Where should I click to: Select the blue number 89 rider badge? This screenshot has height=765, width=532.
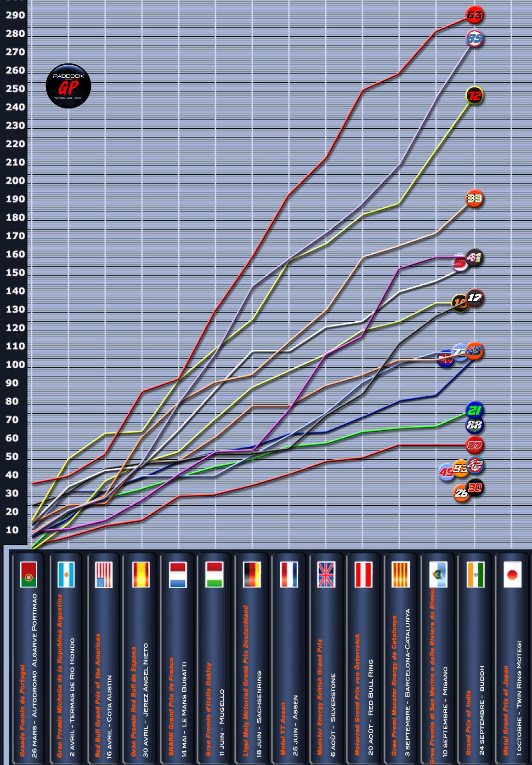click(x=475, y=39)
